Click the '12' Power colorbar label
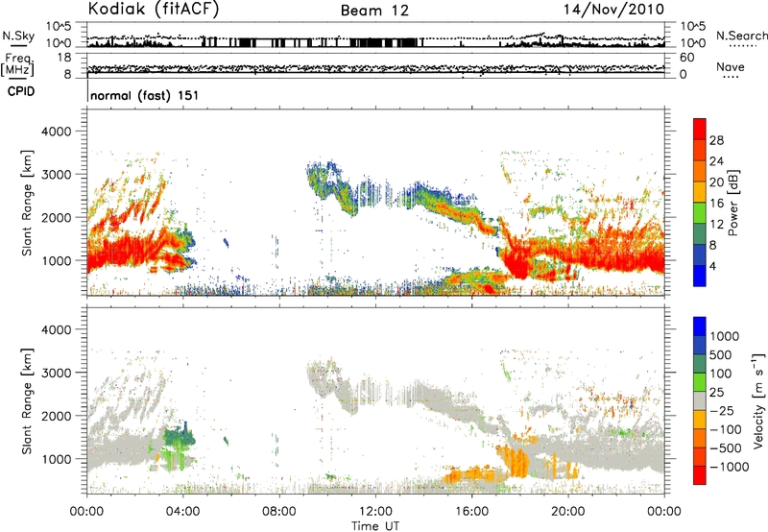This screenshot has width=768, height=532. point(716,225)
